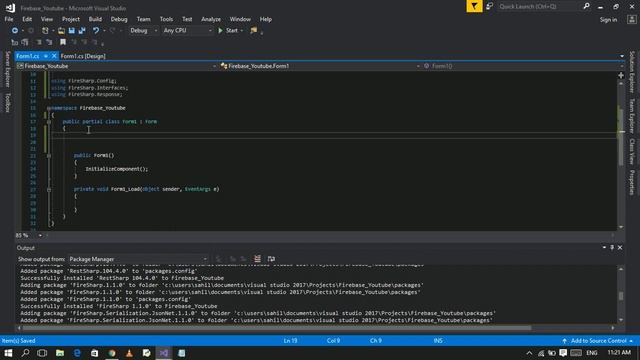Click the Open File folder icon
Image resolution: width=640 pixels, height=360 pixels.
(61, 31)
